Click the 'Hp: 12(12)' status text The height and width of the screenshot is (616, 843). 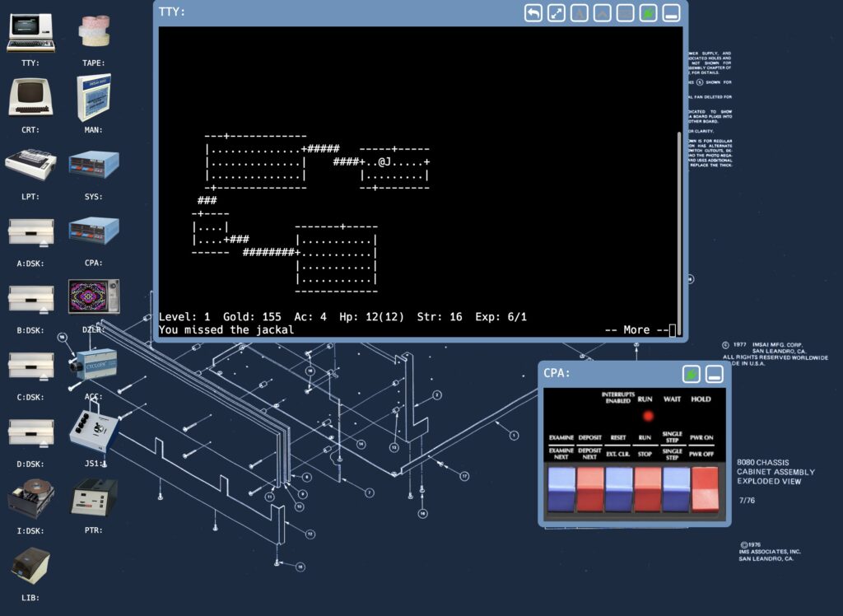[371, 317]
